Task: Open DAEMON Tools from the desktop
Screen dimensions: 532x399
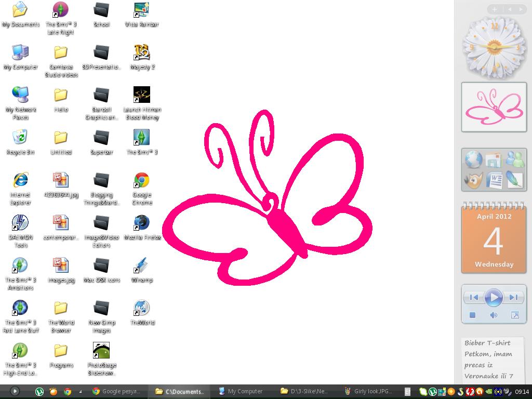Action: coord(20,222)
